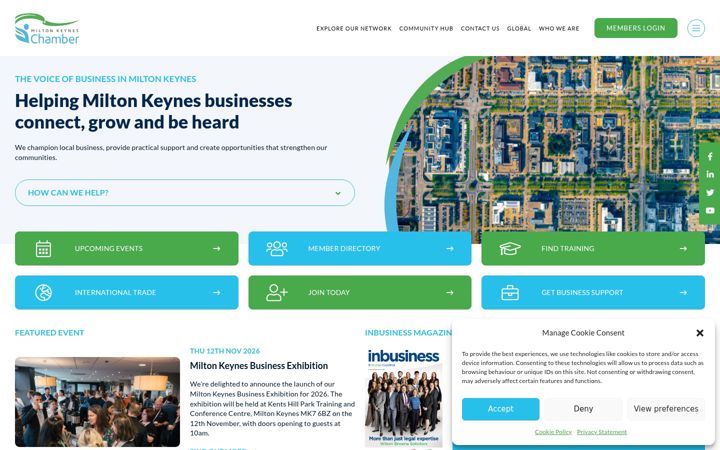
Task: Close the Manage Cookie Consent dialog
Action: coord(700,333)
